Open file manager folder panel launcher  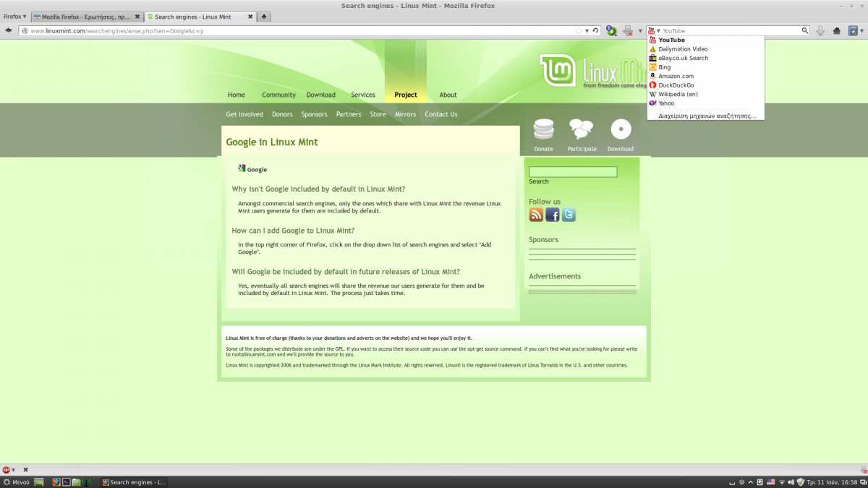[x=76, y=482]
